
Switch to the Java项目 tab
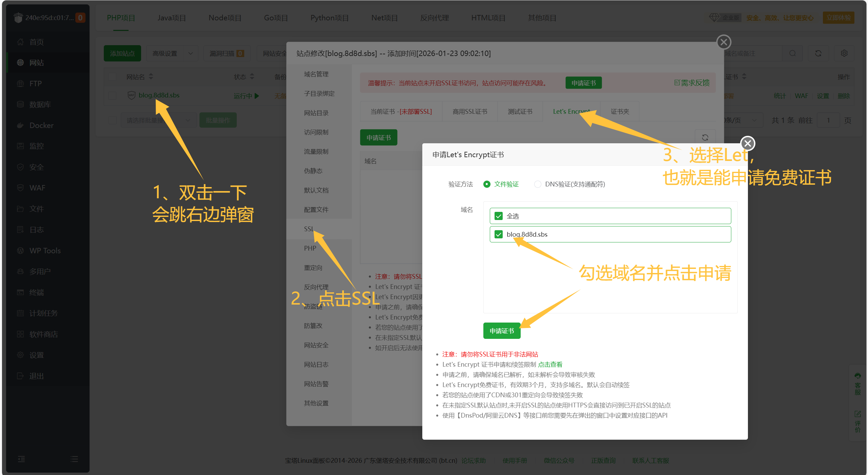(172, 18)
